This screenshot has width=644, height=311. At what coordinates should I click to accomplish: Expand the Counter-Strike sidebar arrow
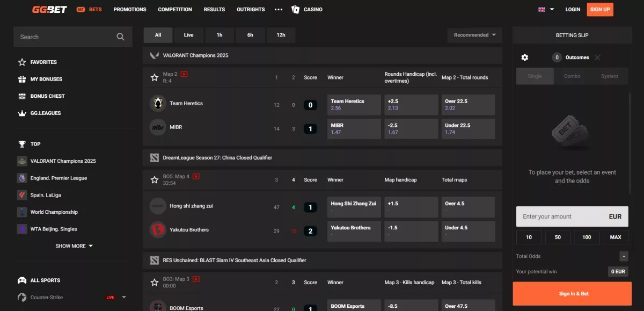[x=124, y=297]
